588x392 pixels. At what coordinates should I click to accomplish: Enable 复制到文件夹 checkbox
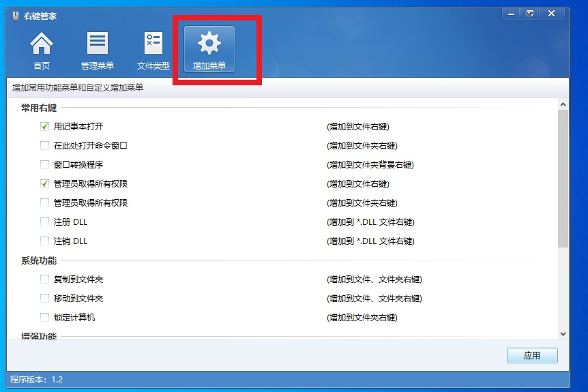45,280
